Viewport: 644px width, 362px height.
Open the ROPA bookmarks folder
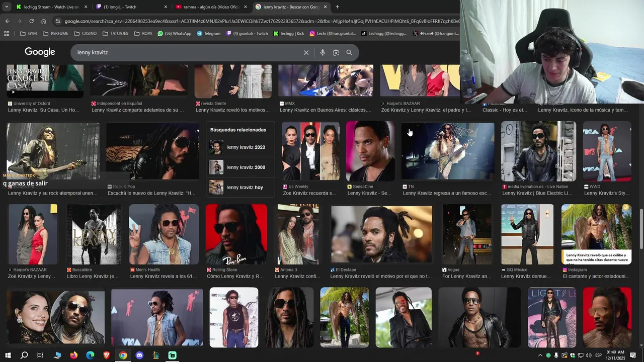(x=143, y=34)
